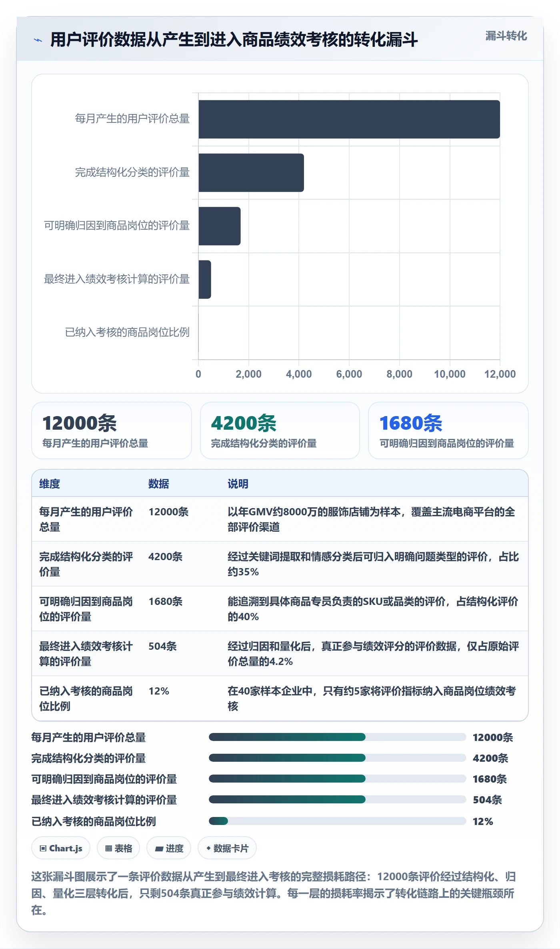Select the 表格 tag chip

(118, 848)
